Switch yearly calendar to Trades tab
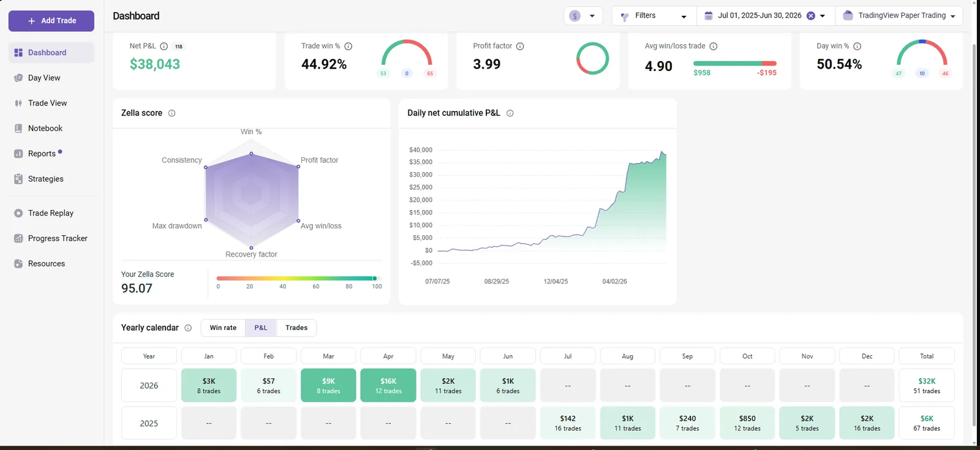Viewport: 980px width, 450px height. tap(296, 328)
